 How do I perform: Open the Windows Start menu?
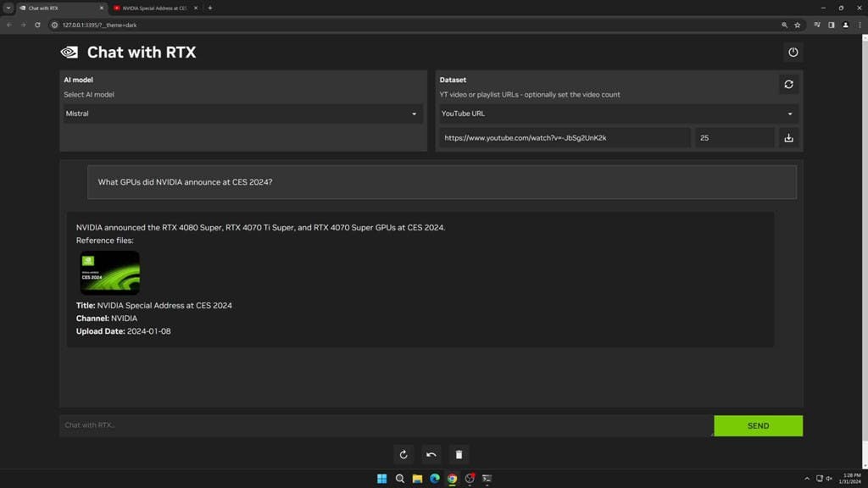click(382, 479)
